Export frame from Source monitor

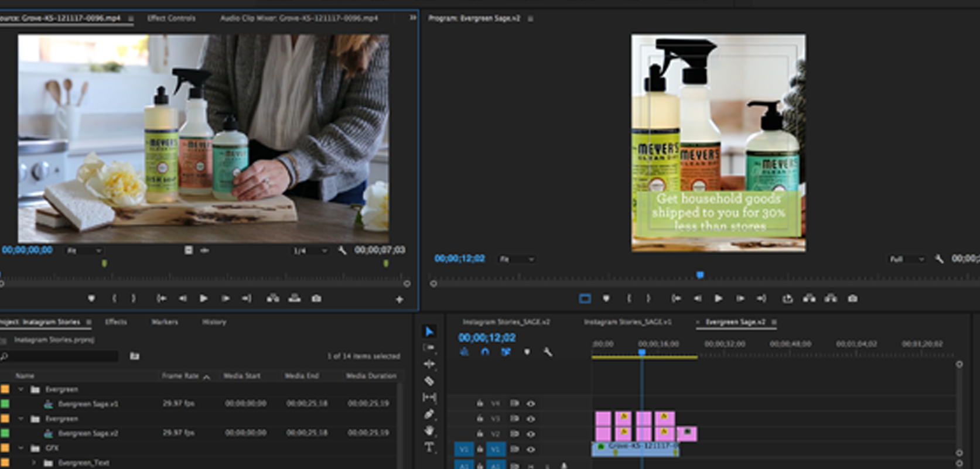pyautogui.click(x=316, y=299)
